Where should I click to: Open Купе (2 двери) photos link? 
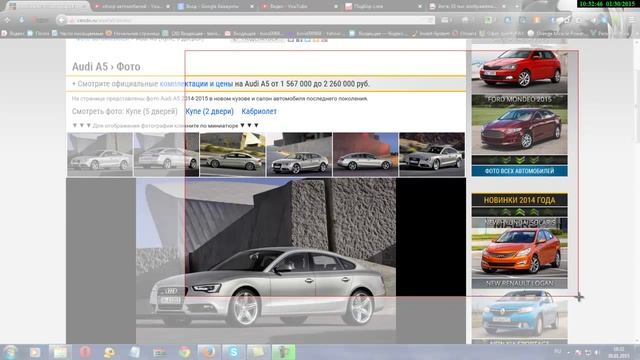(209, 111)
